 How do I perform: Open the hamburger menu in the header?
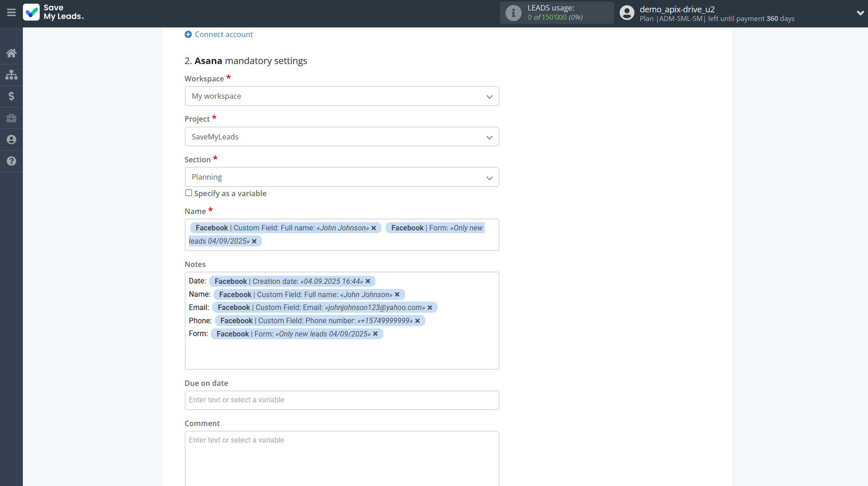point(11,13)
